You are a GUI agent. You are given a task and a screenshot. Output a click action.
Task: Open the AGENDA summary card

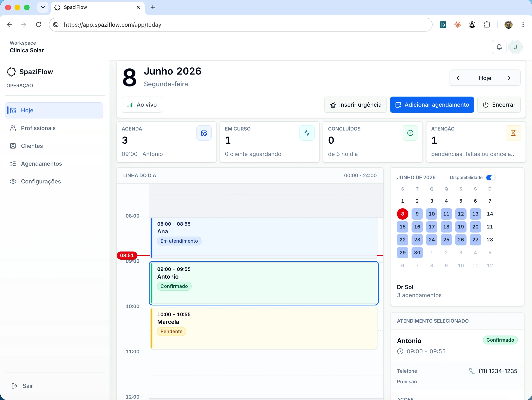[x=166, y=142]
